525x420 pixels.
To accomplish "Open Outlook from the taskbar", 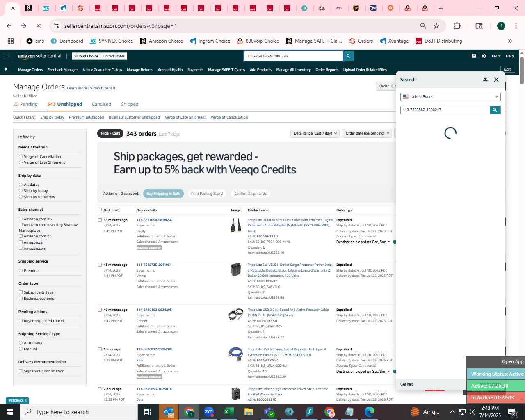I will (169, 412).
